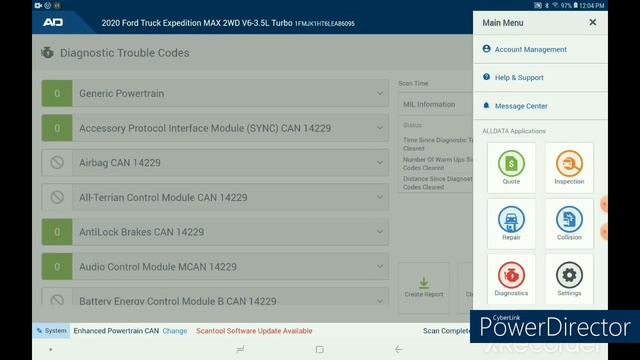This screenshot has width=640, height=360.
Task: Expand the Generic Powertrain row
Action: (215, 93)
